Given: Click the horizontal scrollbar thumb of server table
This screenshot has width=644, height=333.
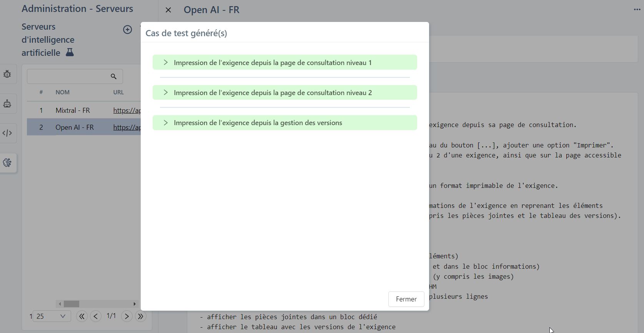Looking at the screenshot, I should point(72,304).
